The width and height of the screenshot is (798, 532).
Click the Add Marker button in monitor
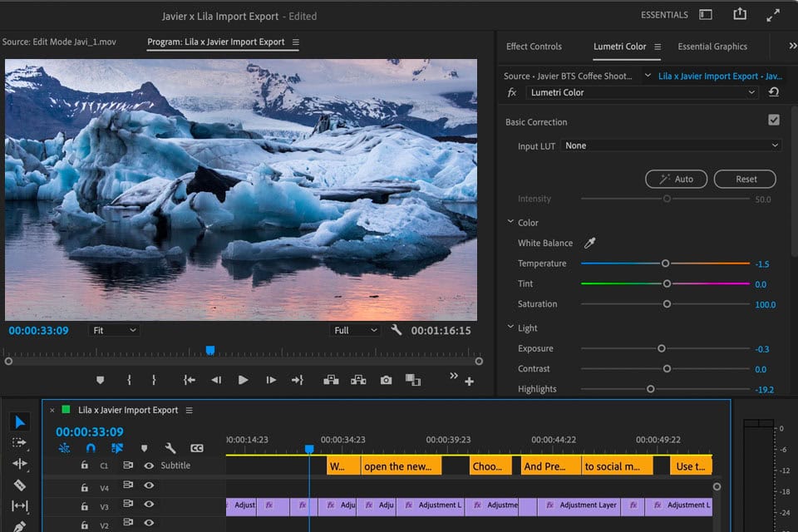(101, 380)
